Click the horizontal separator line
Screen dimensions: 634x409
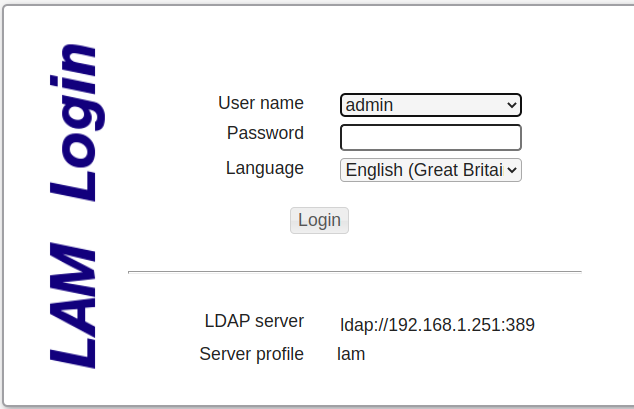[354, 271]
